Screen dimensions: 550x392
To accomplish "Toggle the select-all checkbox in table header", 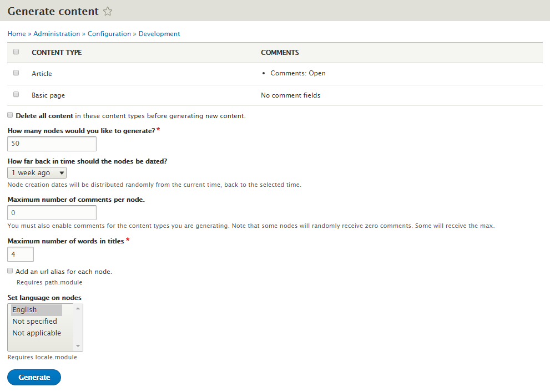I will point(16,52).
